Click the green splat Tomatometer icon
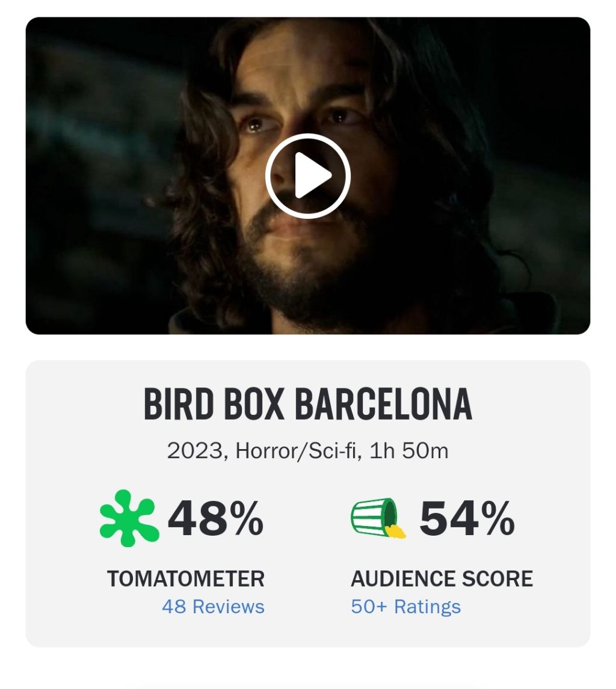Viewport: 616px width, 689px height. pos(129,518)
